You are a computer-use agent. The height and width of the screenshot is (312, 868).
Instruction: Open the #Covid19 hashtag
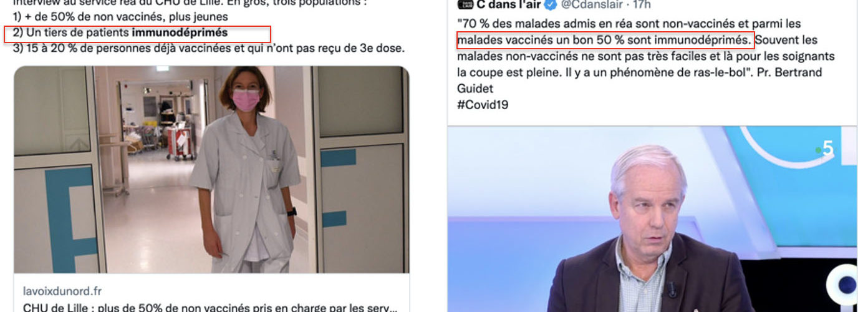point(483,105)
